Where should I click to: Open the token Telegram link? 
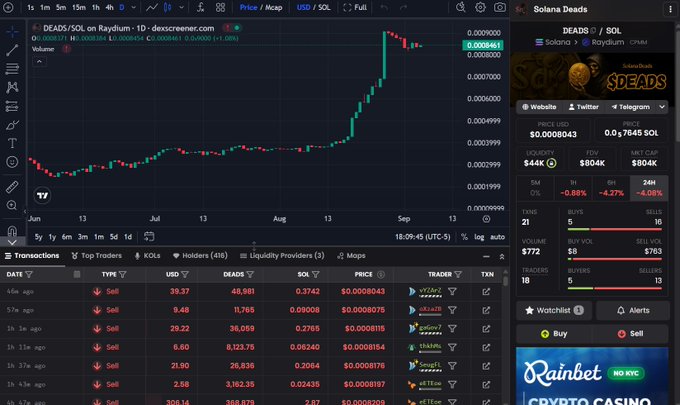631,107
